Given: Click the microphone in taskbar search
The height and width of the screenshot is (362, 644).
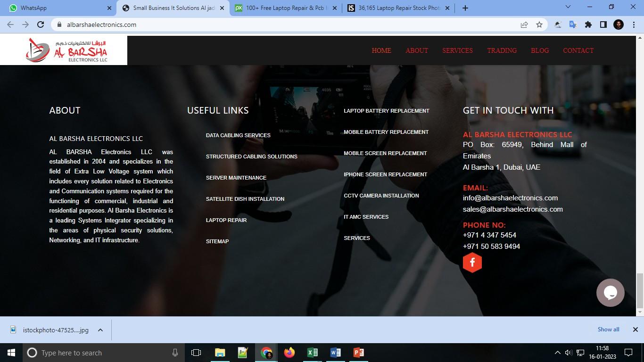Looking at the screenshot, I should [175, 353].
